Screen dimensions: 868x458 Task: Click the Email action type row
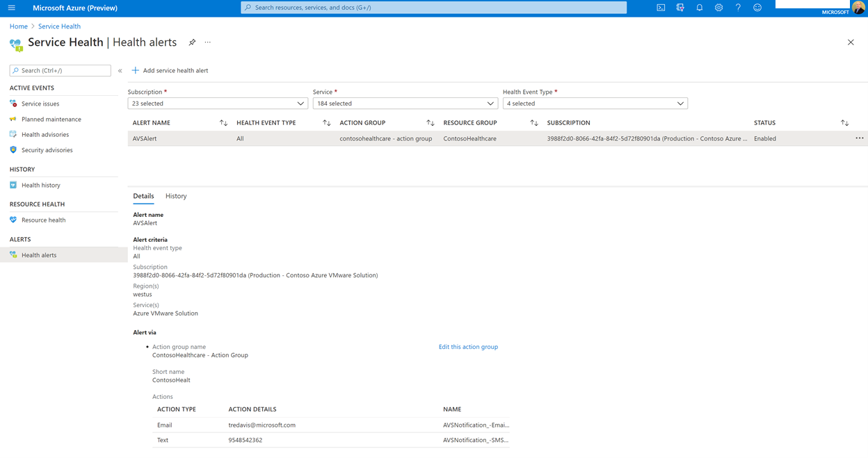pos(331,425)
